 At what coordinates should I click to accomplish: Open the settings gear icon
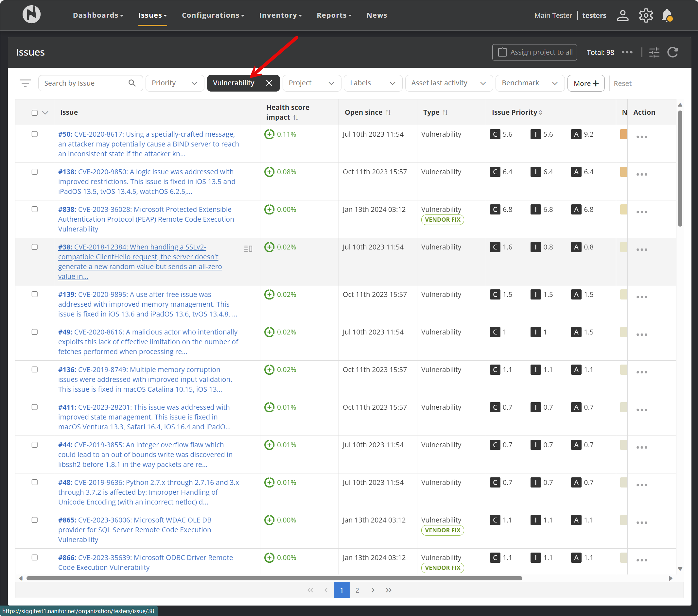tap(645, 15)
